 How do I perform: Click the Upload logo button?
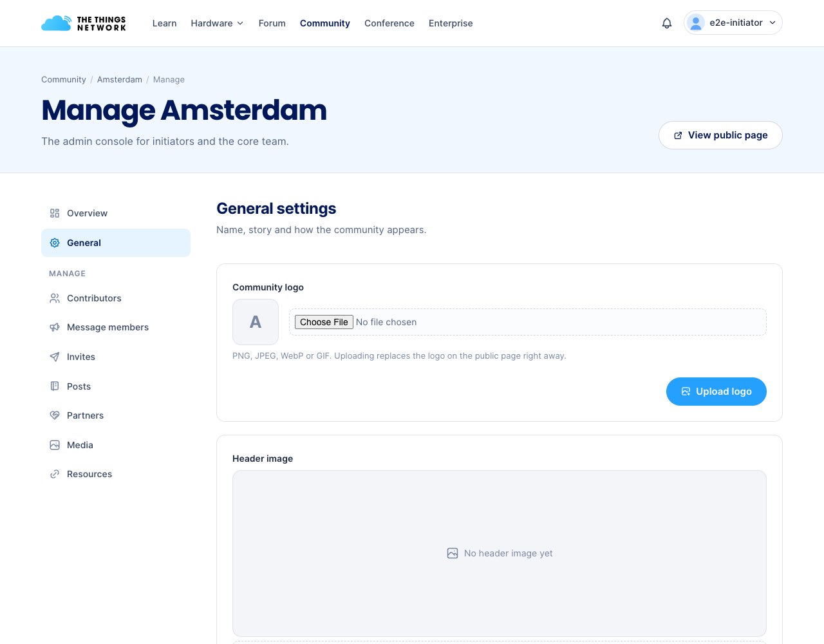point(716,392)
